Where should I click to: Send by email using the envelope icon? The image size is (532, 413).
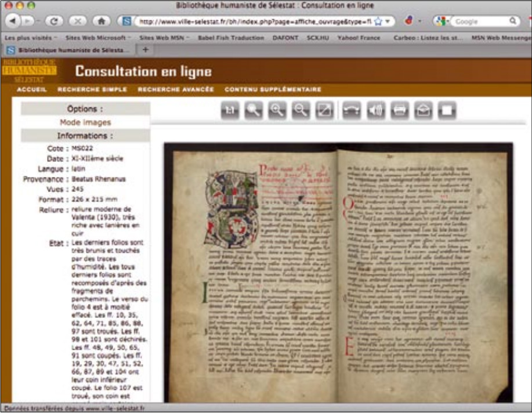(x=424, y=110)
